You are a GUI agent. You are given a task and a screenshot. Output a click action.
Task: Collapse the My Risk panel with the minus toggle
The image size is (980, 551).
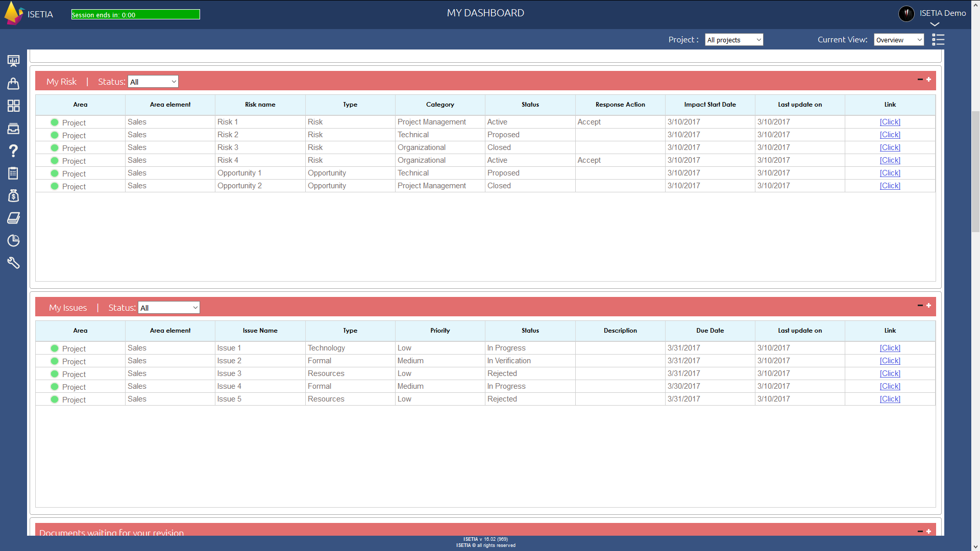click(x=920, y=80)
